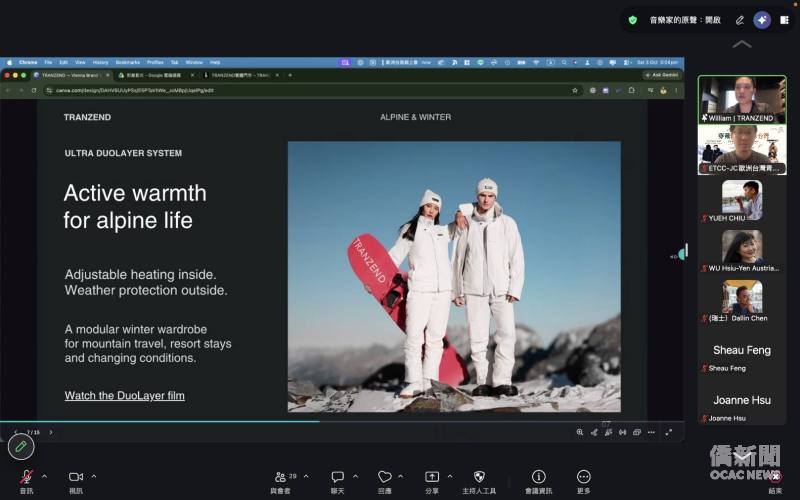The image size is (800, 500).
Task: Change meeting view layout icon
Action: pyautogui.click(x=784, y=20)
